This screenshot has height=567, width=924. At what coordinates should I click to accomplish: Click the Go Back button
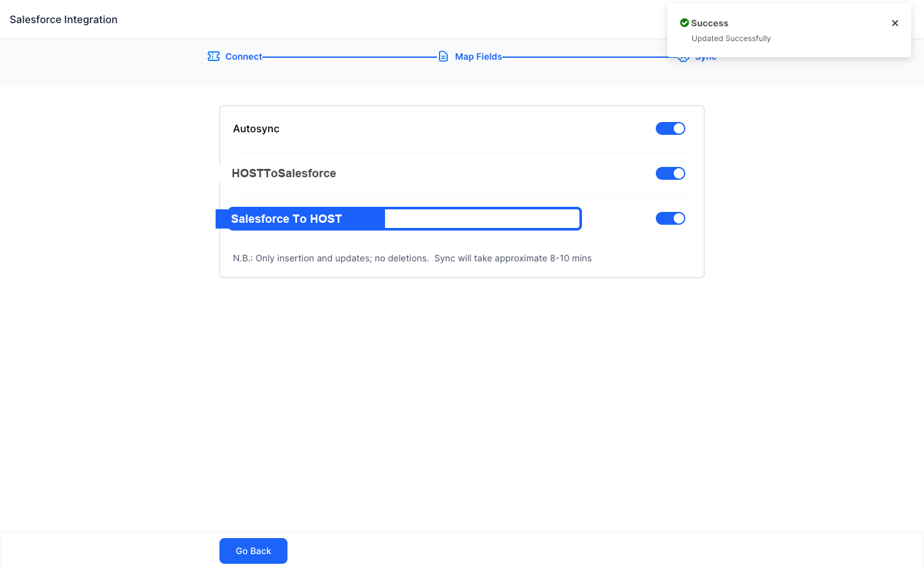tap(253, 551)
